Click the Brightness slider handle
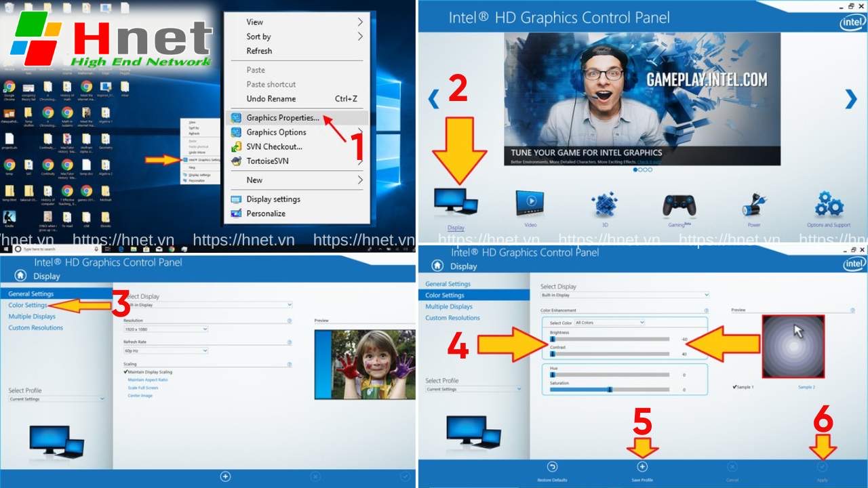The width and height of the screenshot is (868, 488). pyautogui.click(x=553, y=339)
